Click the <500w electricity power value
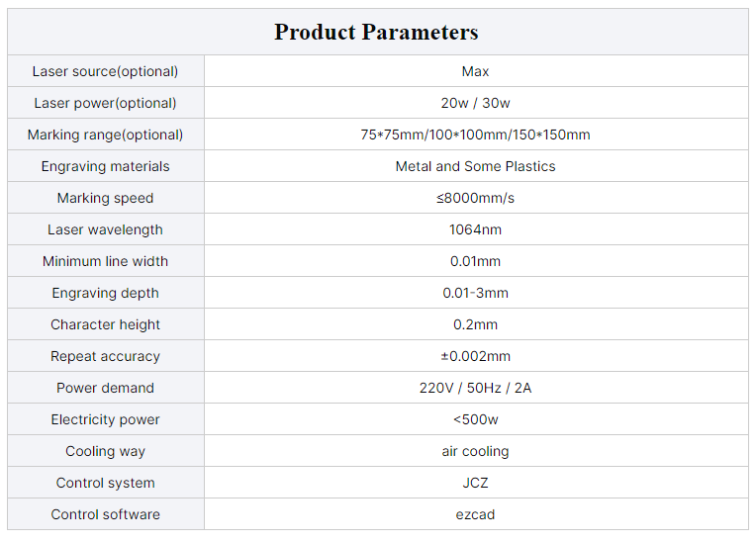Viewport: 756px width, 543px height. coord(475,419)
